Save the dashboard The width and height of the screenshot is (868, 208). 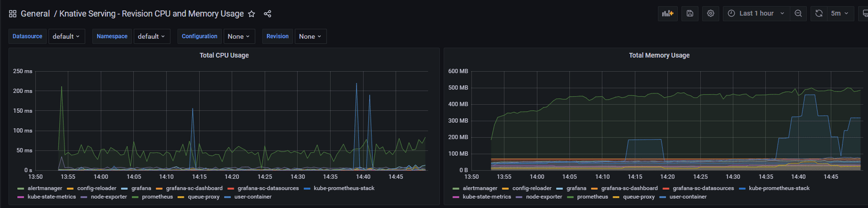pos(690,14)
